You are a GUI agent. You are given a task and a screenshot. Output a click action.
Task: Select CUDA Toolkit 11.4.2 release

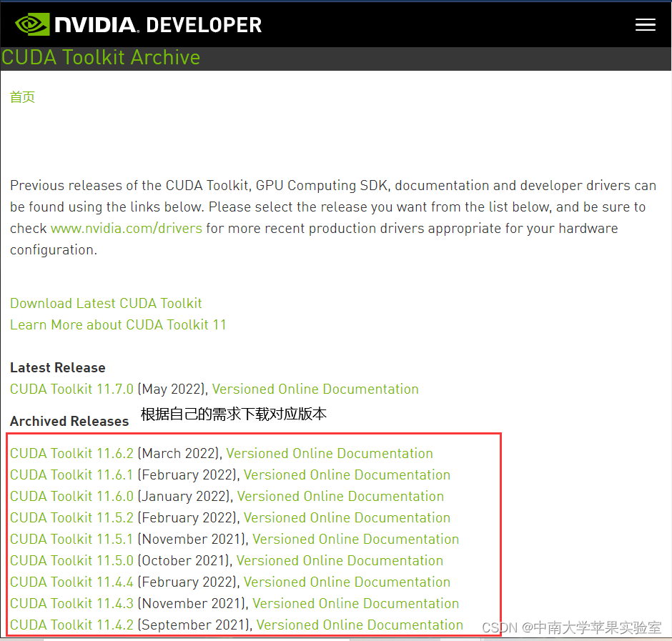(71, 625)
